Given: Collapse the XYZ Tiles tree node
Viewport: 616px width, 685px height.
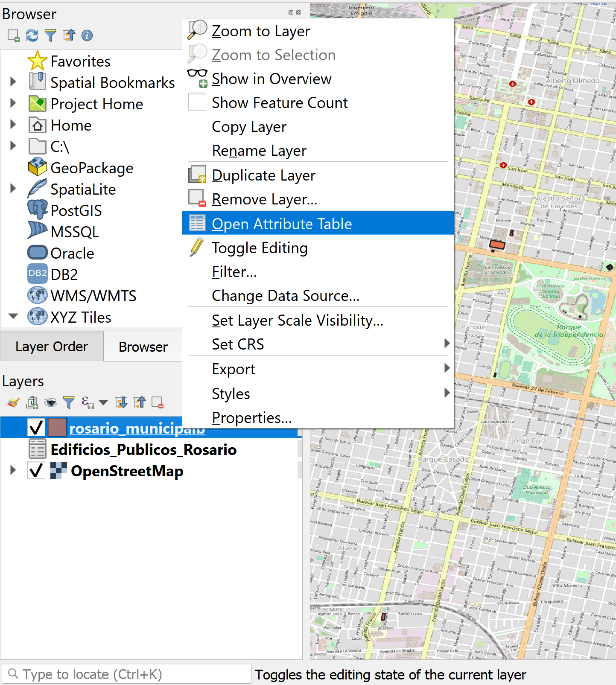Looking at the screenshot, I should pos(13,317).
